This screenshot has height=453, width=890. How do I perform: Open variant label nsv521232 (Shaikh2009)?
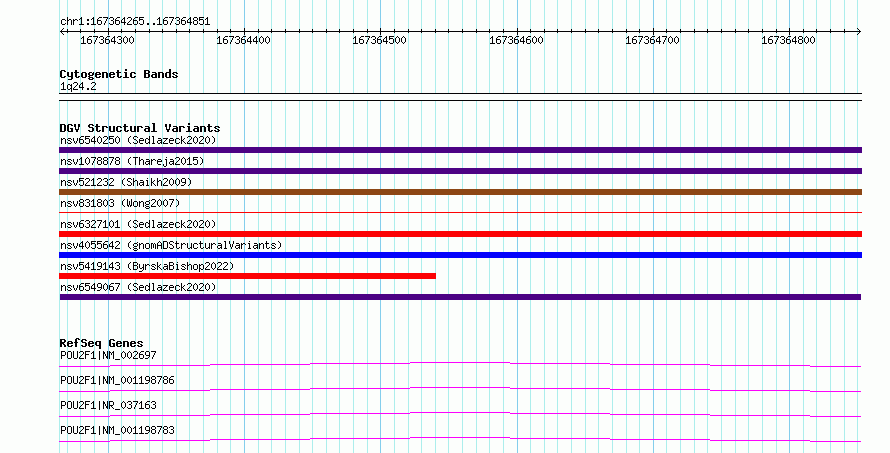pyautogui.click(x=126, y=182)
